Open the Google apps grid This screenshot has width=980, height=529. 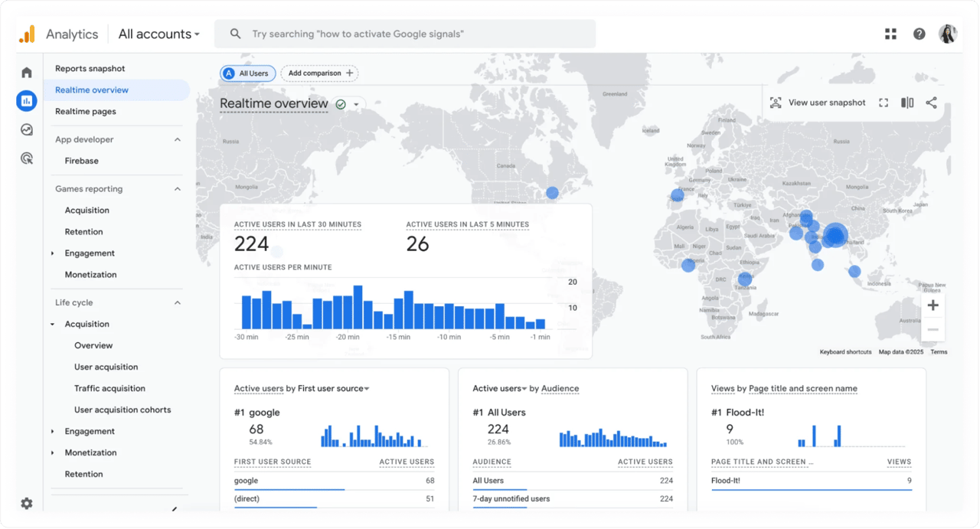(x=890, y=34)
